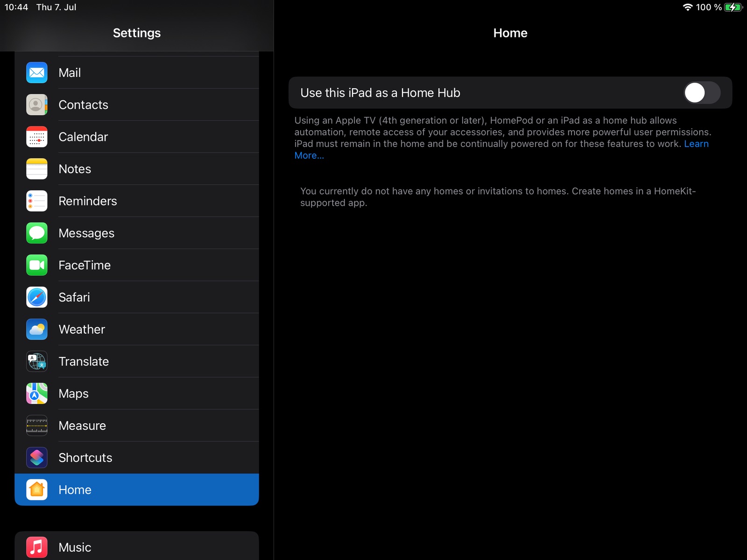The height and width of the screenshot is (560, 747).
Task: Open Reminders settings
Action: 137,201
